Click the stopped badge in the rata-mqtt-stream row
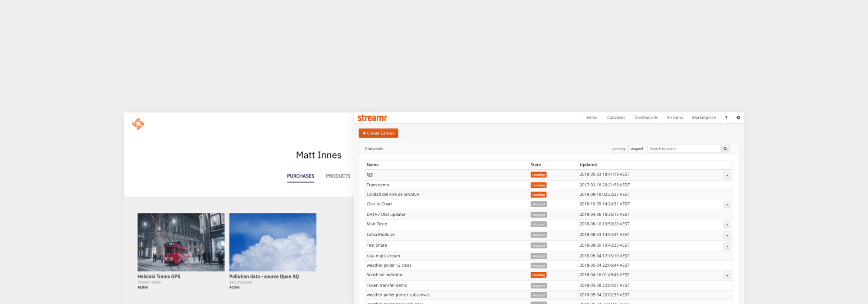The width and height of the screenshot is (868, 304). 539,256
